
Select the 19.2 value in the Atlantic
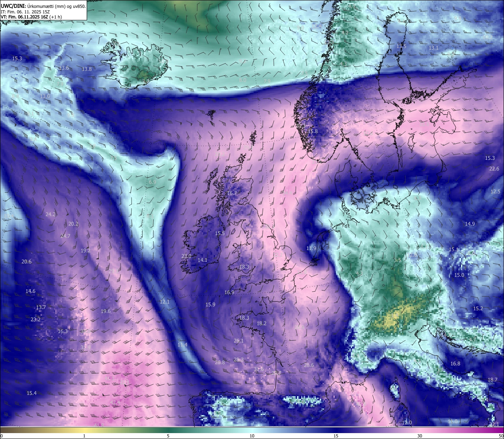coord(85,251)
